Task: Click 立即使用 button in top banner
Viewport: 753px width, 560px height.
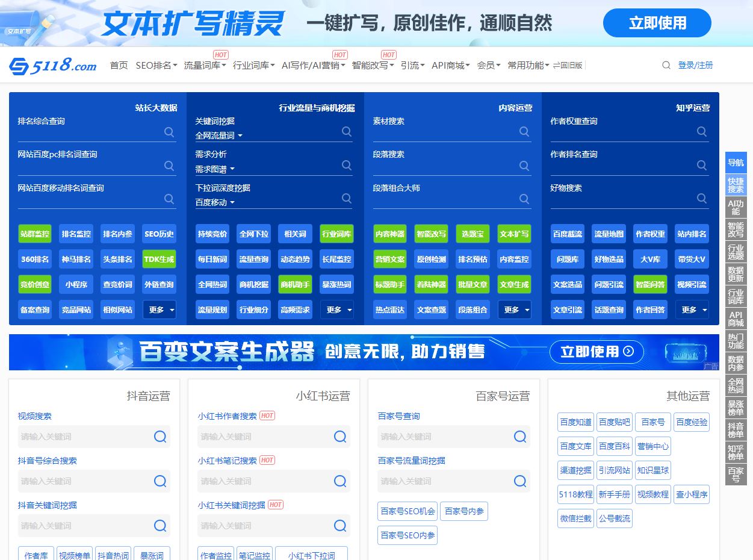Action: pyautogui.click(x=657, y=23)
